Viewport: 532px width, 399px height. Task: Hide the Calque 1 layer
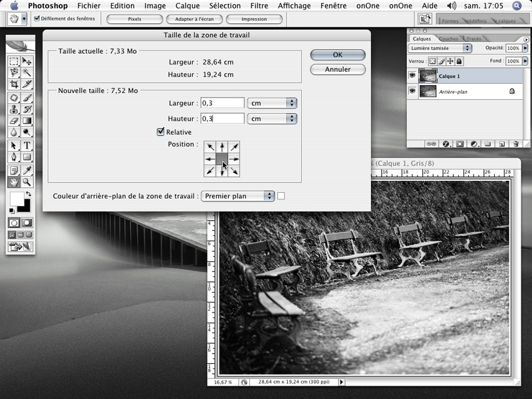tap(412, 75)
